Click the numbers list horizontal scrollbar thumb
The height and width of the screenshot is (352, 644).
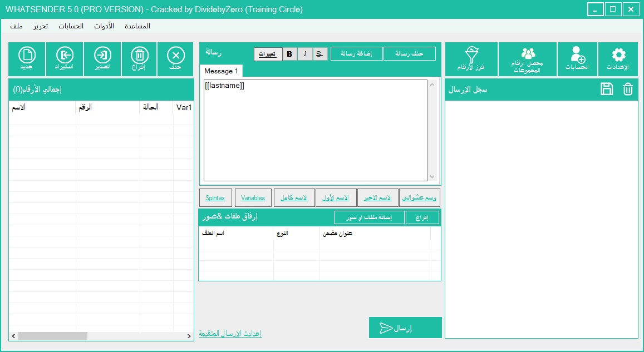(52, 336)
